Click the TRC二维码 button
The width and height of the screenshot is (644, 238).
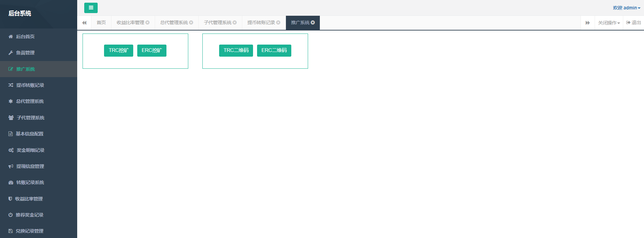[236, 51]
